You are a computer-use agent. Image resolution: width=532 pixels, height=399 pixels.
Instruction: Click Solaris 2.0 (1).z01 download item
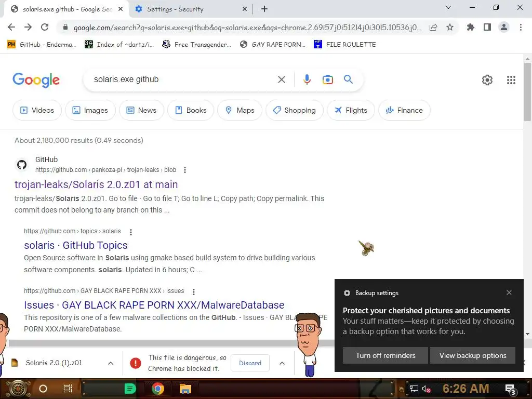[x=54, y=363]
